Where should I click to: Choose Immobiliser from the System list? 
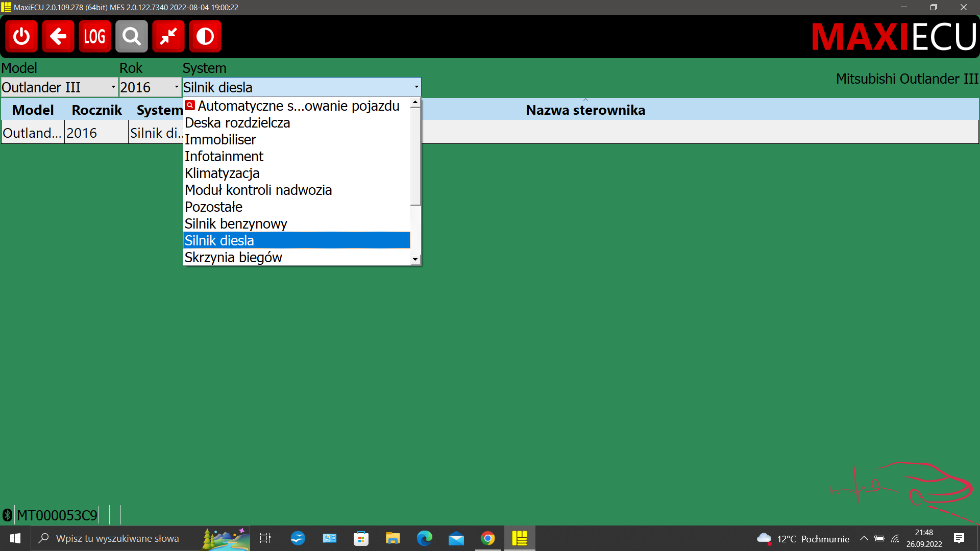point(297,139)
